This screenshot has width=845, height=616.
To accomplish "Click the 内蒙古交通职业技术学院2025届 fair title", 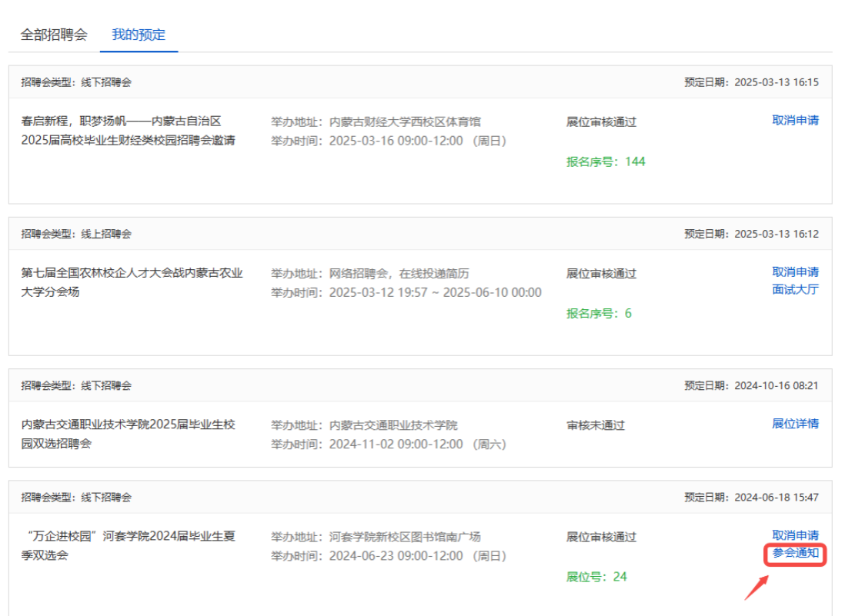I will click(128, 434).
